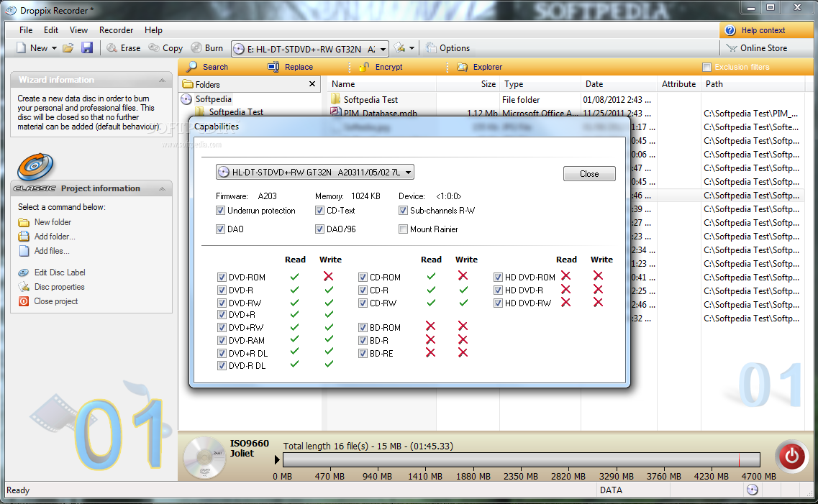Toggle Sub-channels R-W checkbox
Viewport: 818px width, 504px height.
coord(403,211)
